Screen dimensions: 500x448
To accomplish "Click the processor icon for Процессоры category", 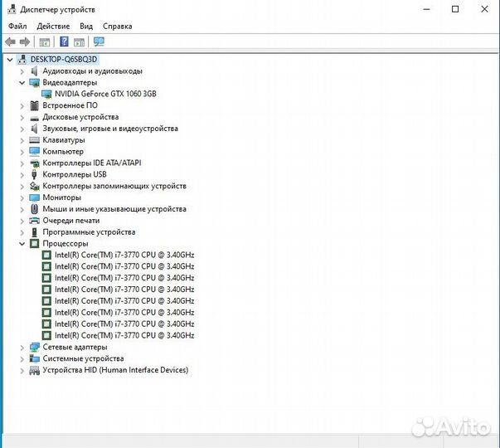I will [x=35, y=243].
